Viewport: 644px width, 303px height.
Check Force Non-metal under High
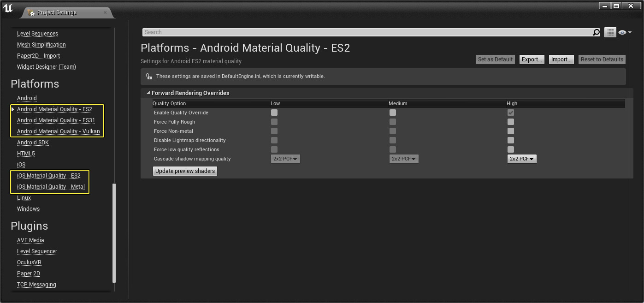pyautogui.click(x=510, y=131)
